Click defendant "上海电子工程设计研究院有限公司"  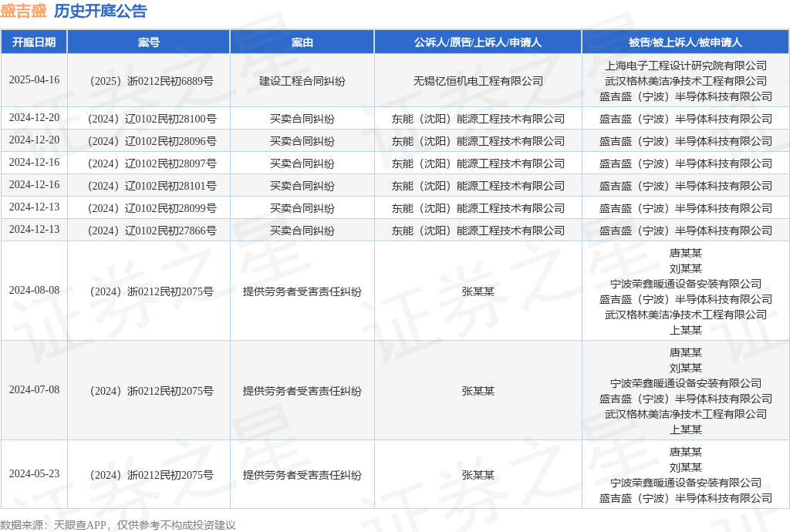[x=686, y=66]
